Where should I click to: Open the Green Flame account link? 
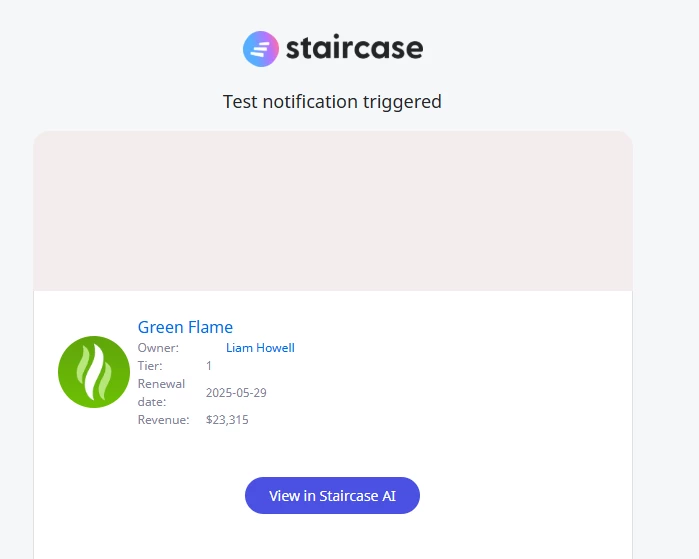(185, 327)
